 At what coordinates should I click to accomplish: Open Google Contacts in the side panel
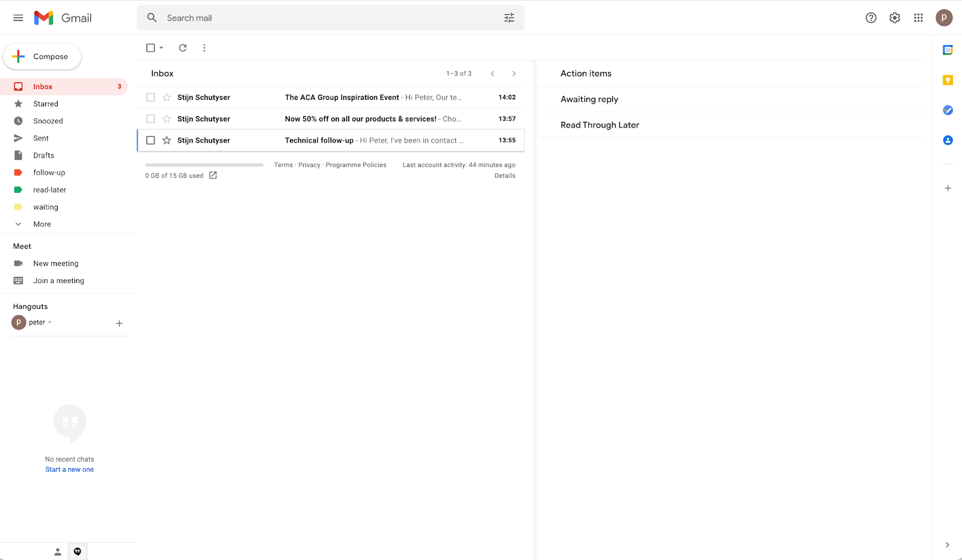tap(948, 141)
